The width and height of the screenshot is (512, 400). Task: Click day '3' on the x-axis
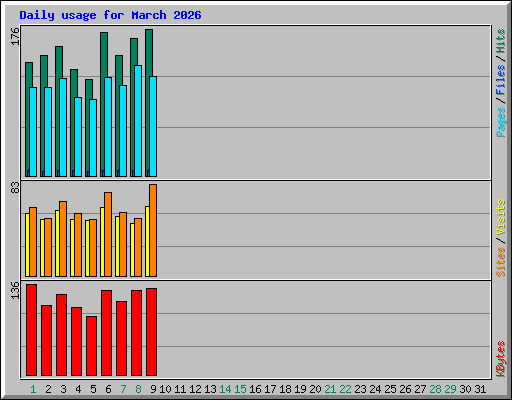pos(63,389)
